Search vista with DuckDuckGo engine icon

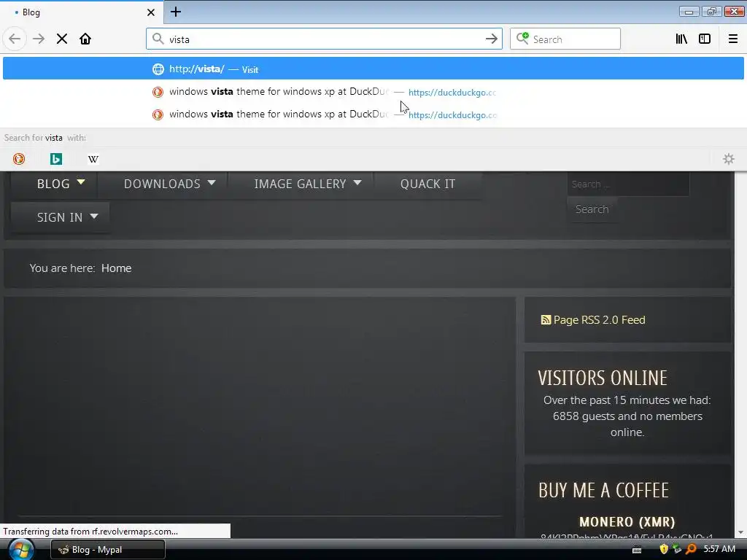point(19,159)
